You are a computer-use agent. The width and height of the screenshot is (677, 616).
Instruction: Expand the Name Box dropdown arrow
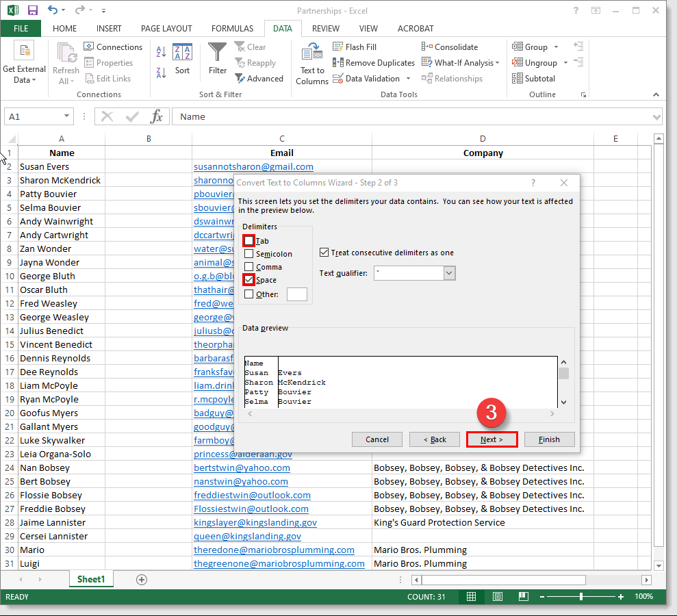66,116
